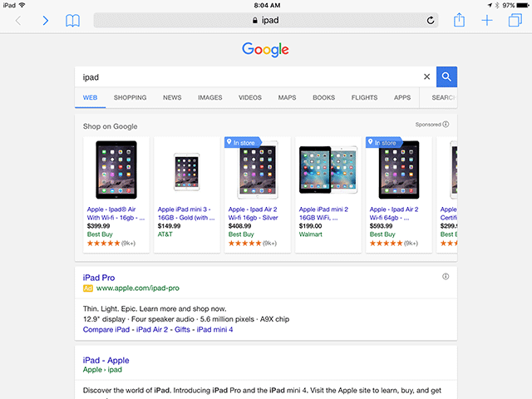Image resolution: width=532 pixels, height=399 pixels.
Task: Open a new tab with the plus icon
Action: [x=487, y=20]
